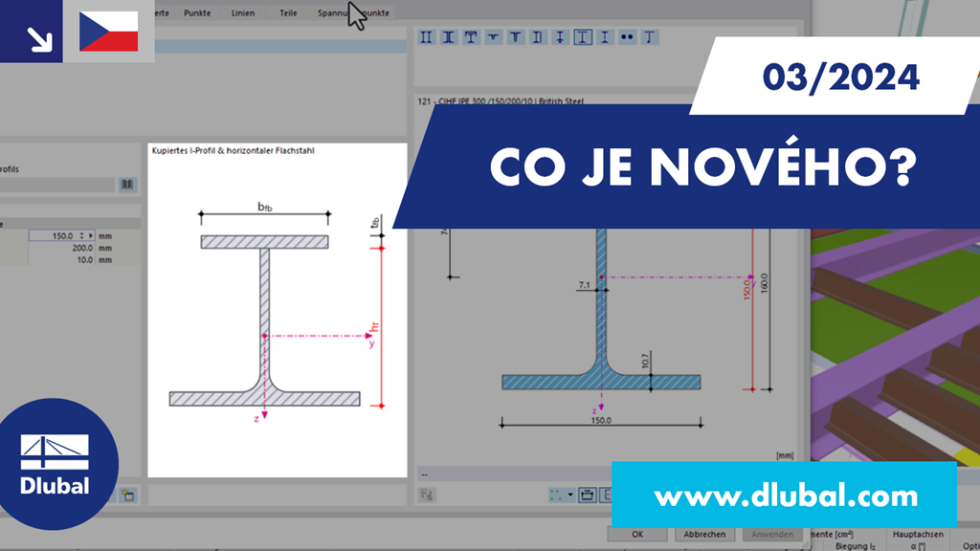Click the Dlubal logo badge
The height and width of the screenshot is (551, 980).
point(55,464)
